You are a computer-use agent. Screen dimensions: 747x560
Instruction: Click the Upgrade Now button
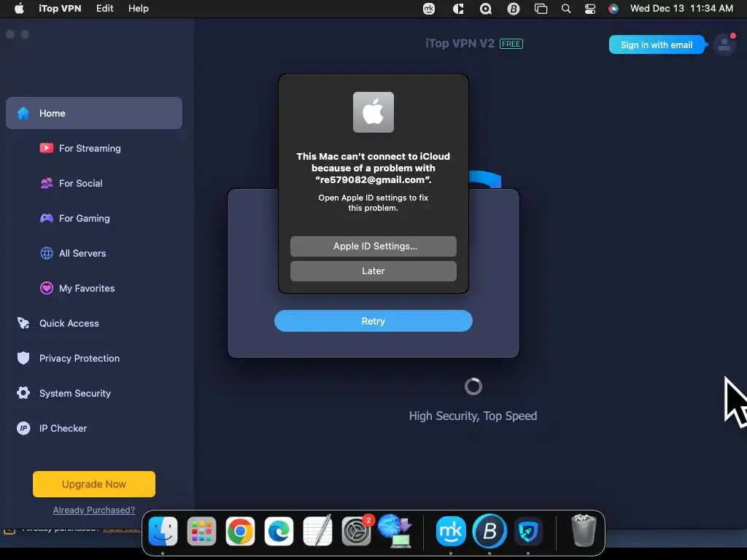(x=94, y=484)
